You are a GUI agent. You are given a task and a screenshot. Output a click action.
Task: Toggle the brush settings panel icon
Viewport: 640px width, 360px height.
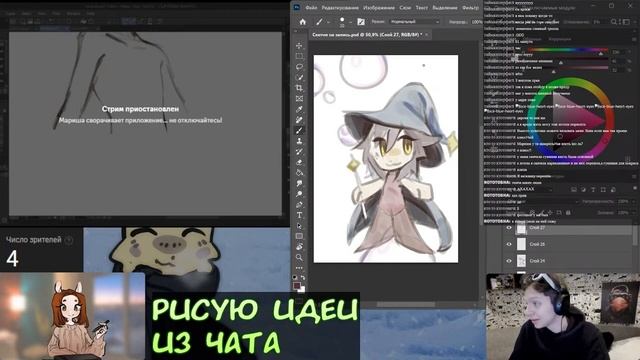coord(361,22)
